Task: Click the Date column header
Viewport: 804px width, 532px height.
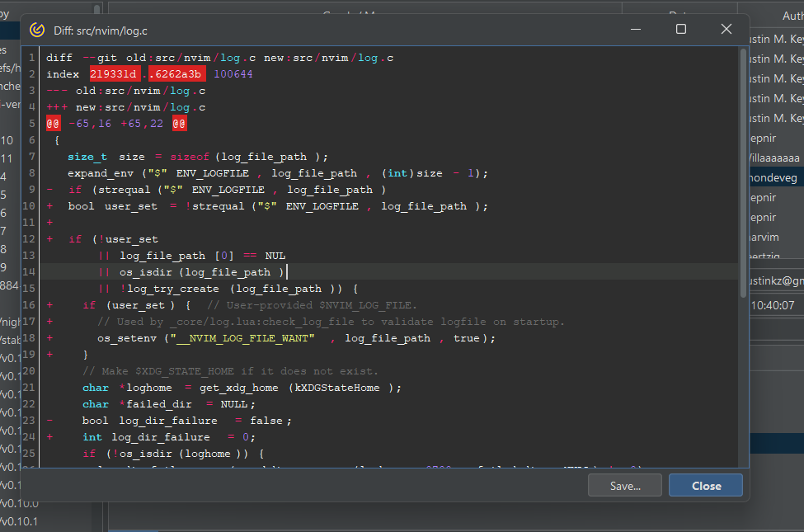Action: coord(676,7)
